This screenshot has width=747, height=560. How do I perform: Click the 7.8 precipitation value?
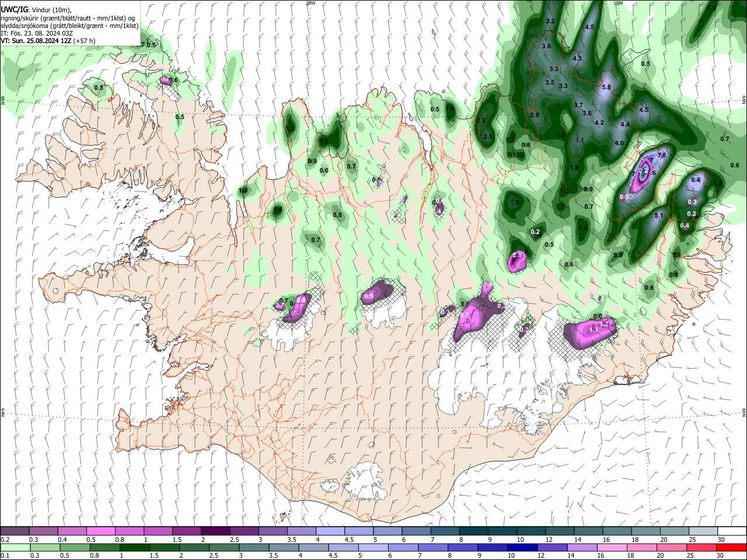[x=662, y=155]
